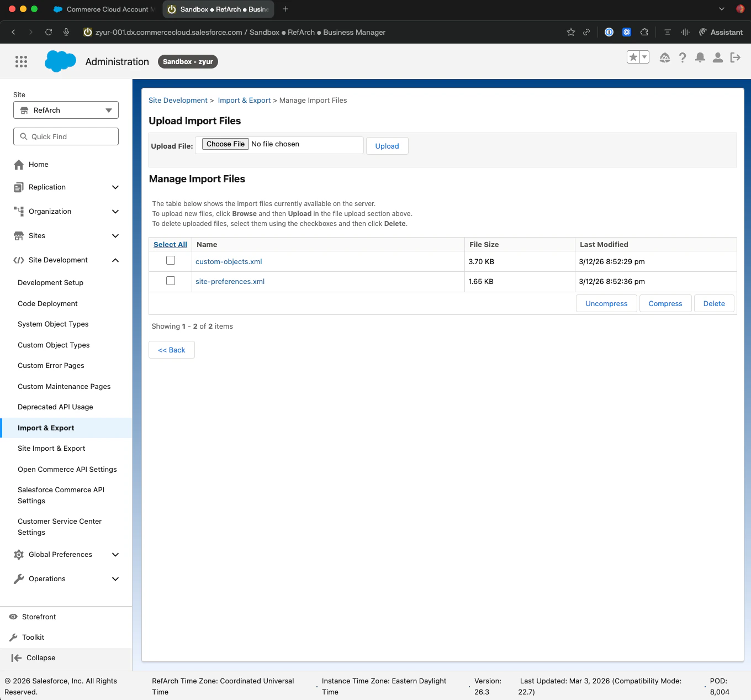Open Open Commerce API Settings menu item

tap(67, 470)
